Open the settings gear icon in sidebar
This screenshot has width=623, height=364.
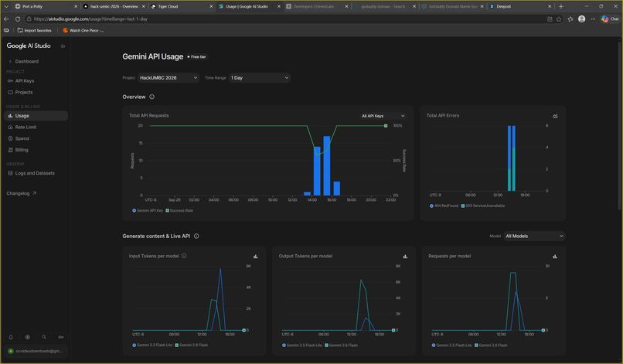[x=27, y=337]
